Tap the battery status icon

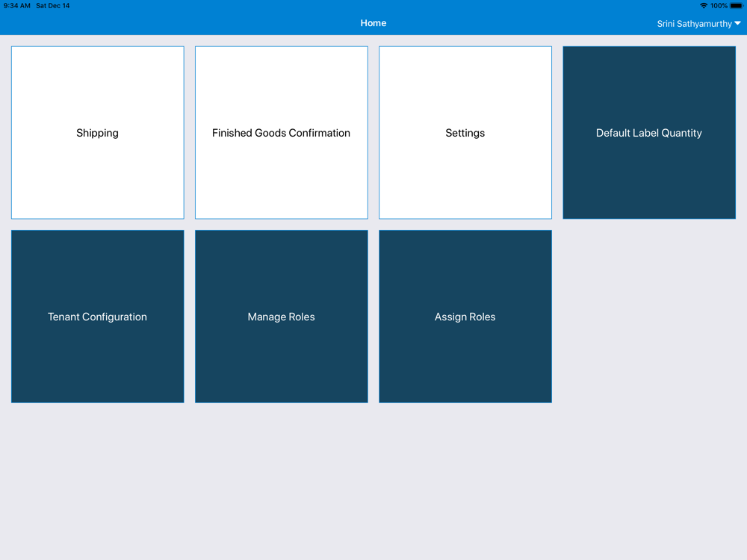tap(737, 6)
